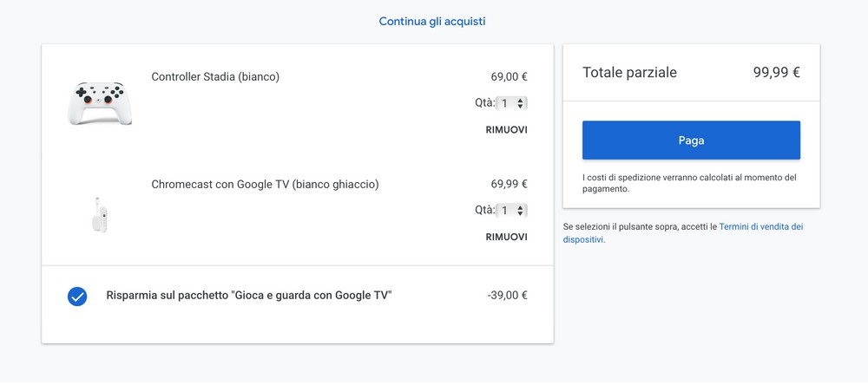Open quantity dropdown for Chromecast
868x385 pixels.
tap(511, 210)
